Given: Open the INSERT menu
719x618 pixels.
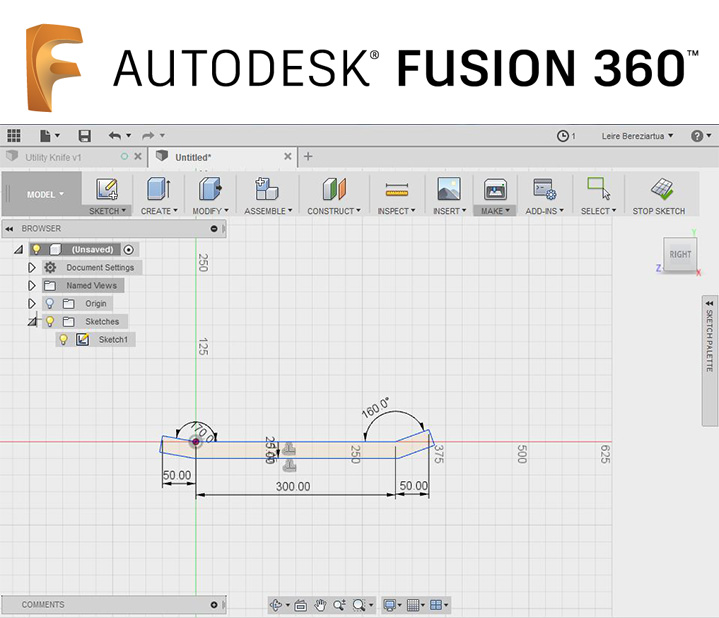Looking at the screenshot, I should (449, 211).
